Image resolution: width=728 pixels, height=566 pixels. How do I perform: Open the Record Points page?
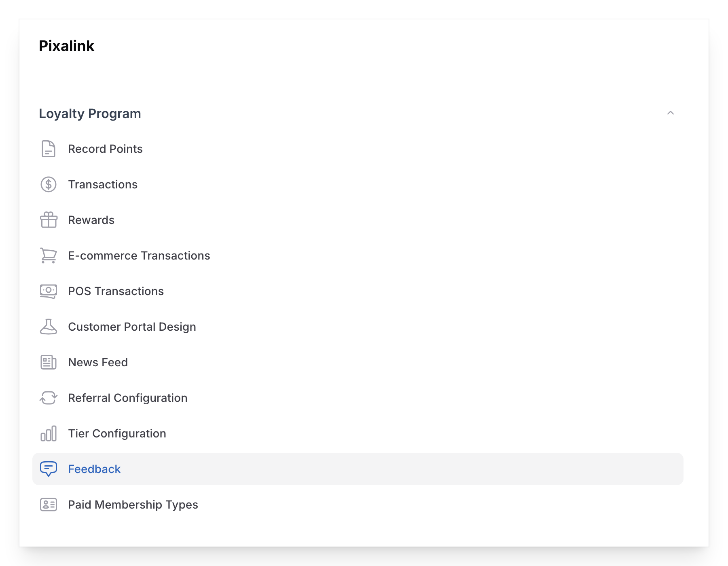(105, 149)
